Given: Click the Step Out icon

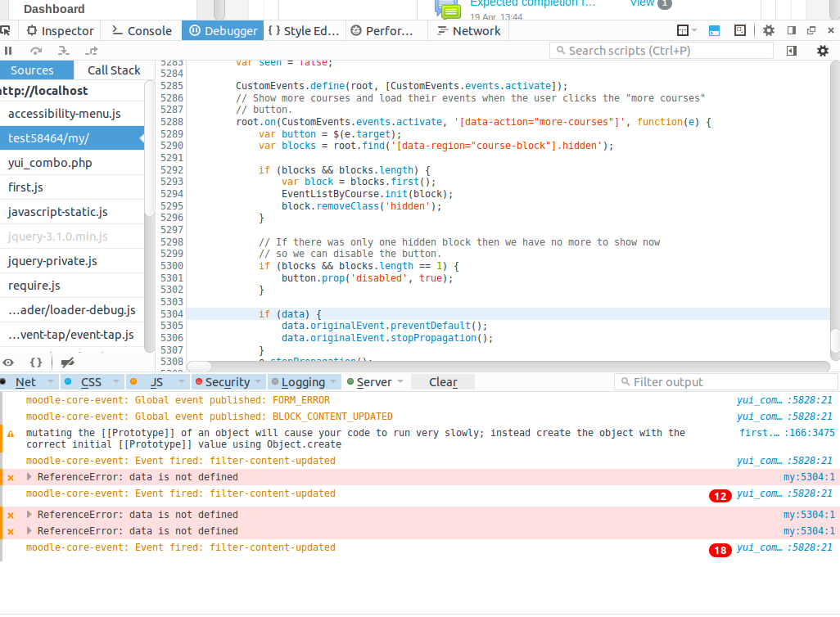Looking at the screenshot, I should tap(92, 51).
